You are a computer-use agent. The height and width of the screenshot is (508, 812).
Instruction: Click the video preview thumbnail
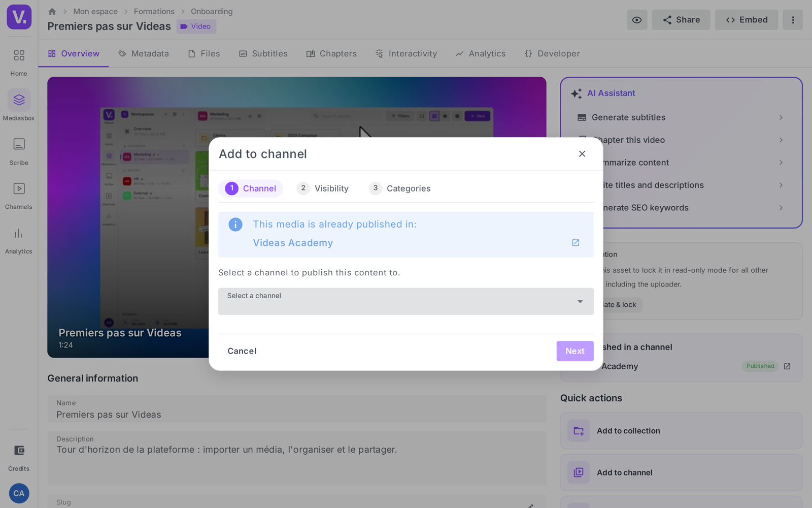point(297,217)
